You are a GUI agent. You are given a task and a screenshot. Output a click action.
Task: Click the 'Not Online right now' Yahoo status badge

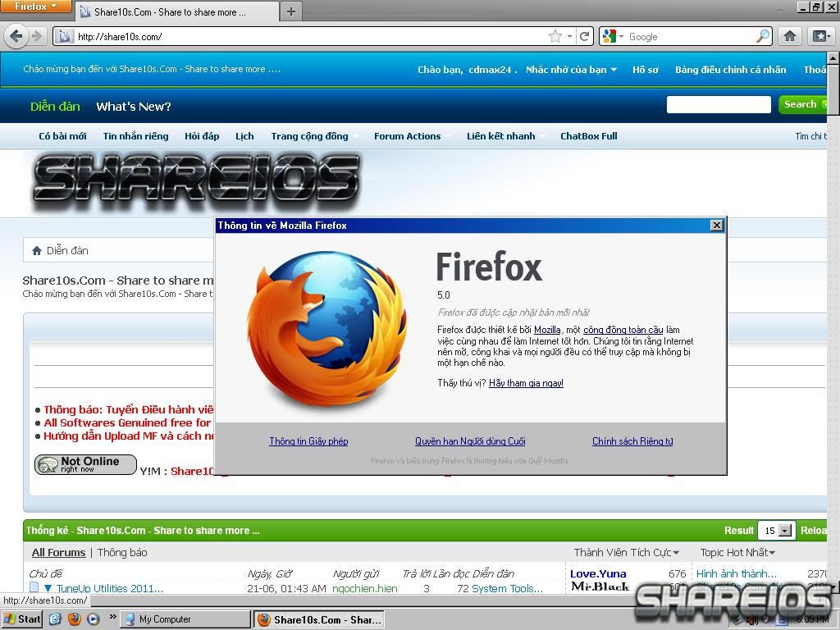(x=85, y=464)
